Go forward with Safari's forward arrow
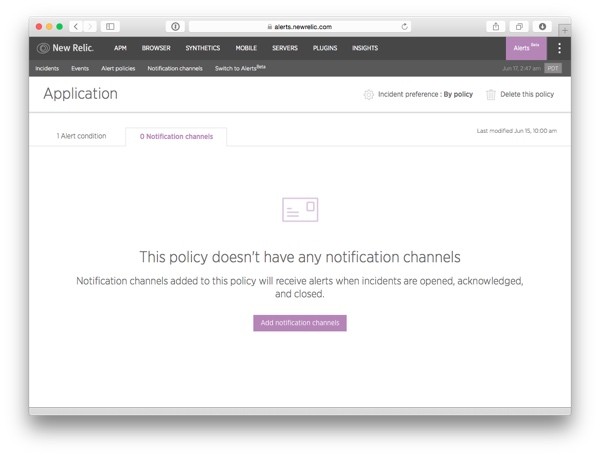This screenshot has width=600, height=457. tap(90, 26)
